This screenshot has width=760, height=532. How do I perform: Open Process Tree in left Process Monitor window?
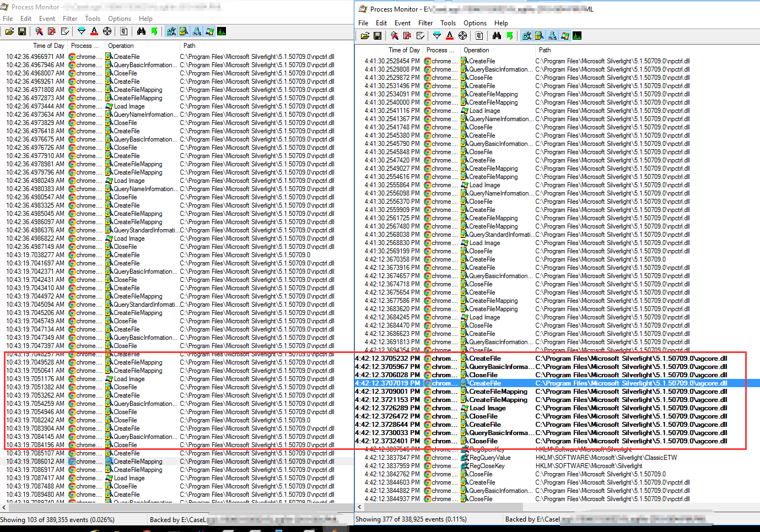point(124,31)
